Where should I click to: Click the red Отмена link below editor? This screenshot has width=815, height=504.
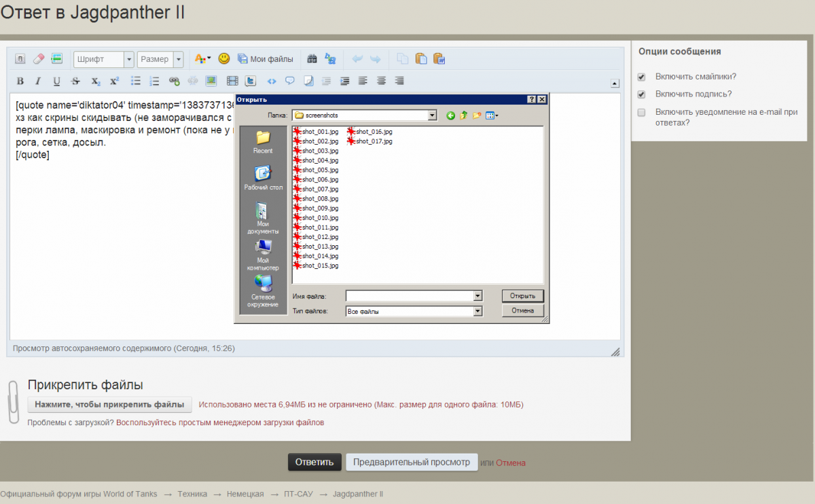511,463
